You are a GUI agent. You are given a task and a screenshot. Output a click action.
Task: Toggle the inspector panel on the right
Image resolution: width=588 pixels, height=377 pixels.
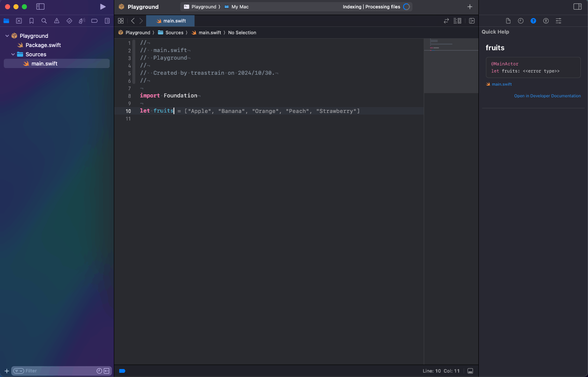point(577,6)
